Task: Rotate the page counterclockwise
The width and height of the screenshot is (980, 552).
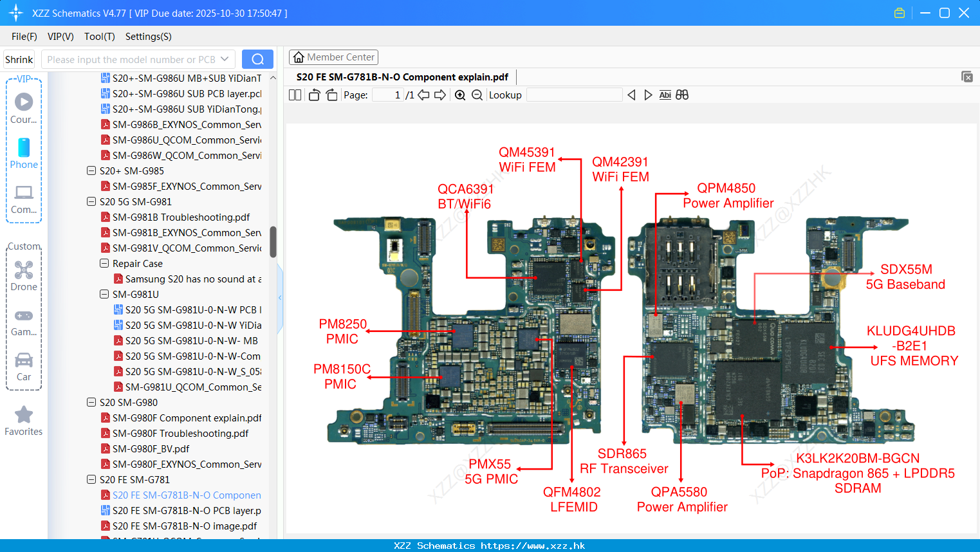Action: (314, 95)
